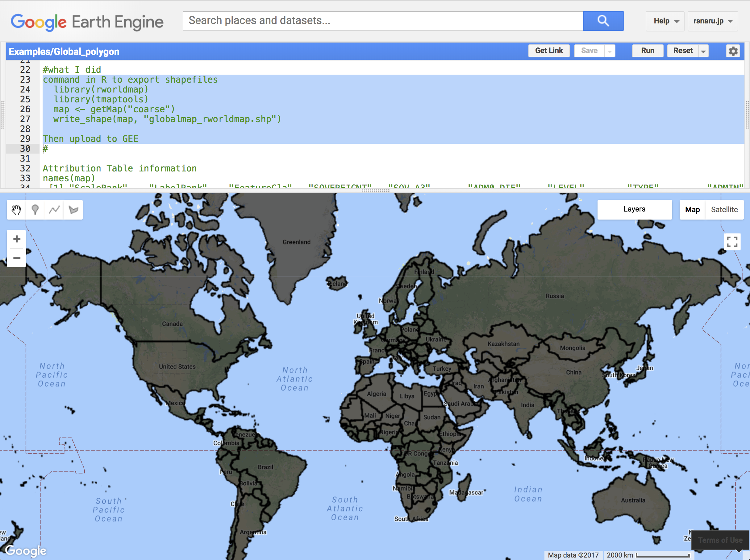Select the line drawing tool

(x=54, y=210)
